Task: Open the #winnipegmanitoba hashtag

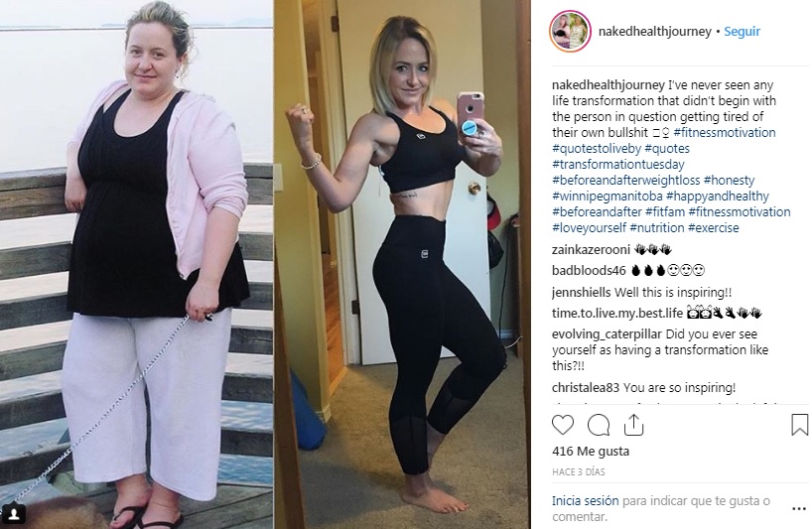Action: pos(608,197)
